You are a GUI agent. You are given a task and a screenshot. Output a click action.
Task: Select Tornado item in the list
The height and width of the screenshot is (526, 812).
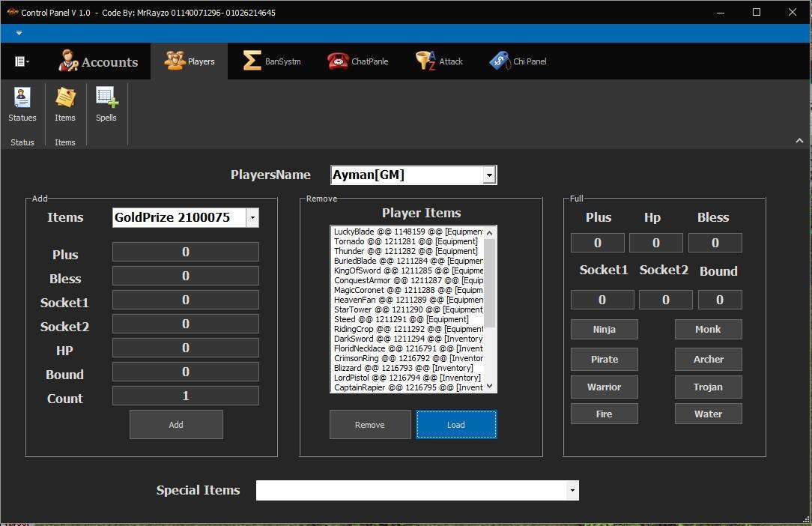point(407,241)
